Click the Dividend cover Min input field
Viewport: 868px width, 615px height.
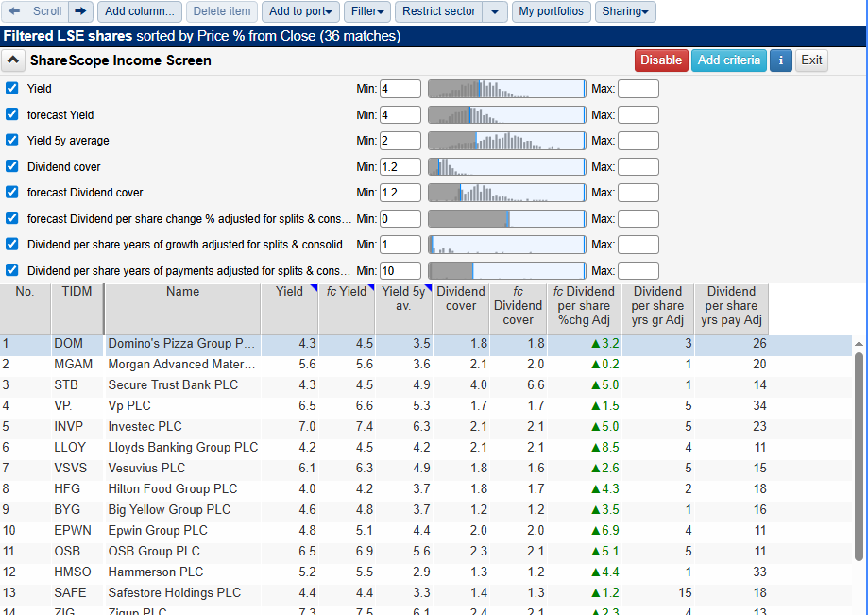(x=400, y=166)
